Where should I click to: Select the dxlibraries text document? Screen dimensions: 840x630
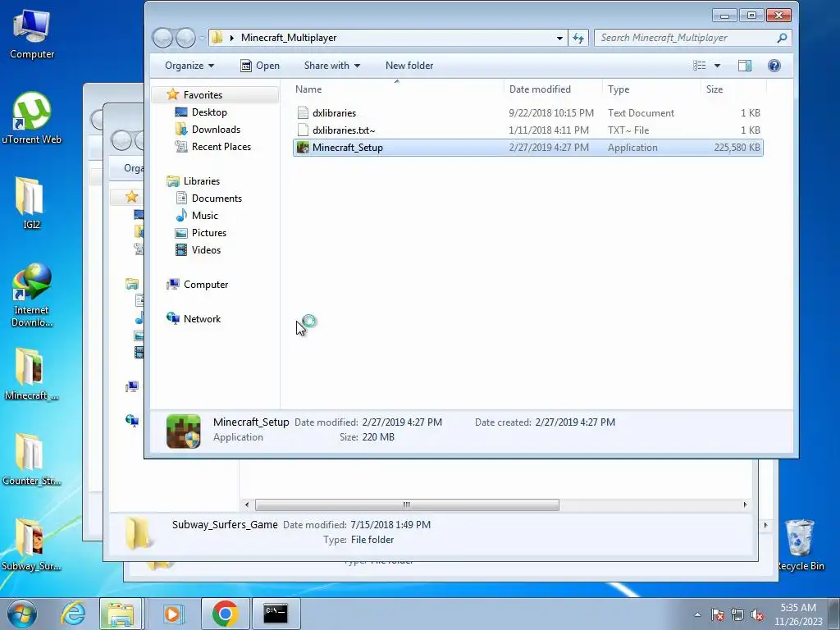coord(528,113)
